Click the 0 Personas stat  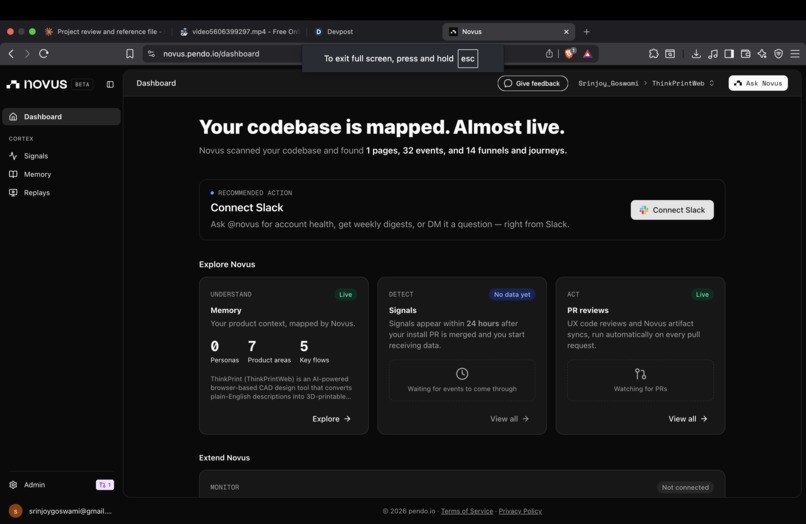224,351
